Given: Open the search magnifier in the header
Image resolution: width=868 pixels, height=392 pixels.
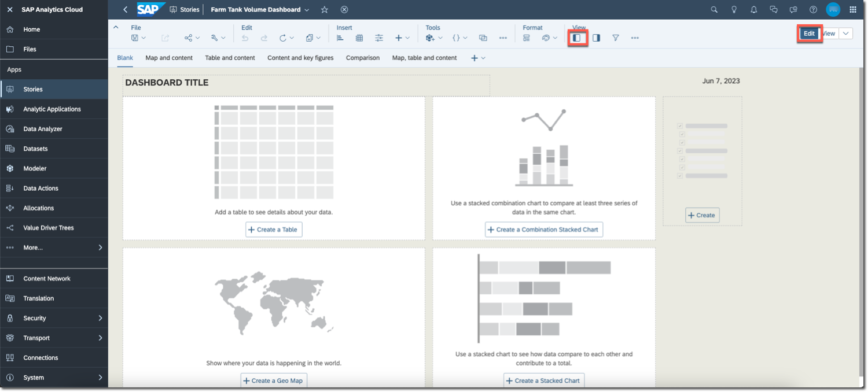Looking at the screenshot, I should 714,10.
